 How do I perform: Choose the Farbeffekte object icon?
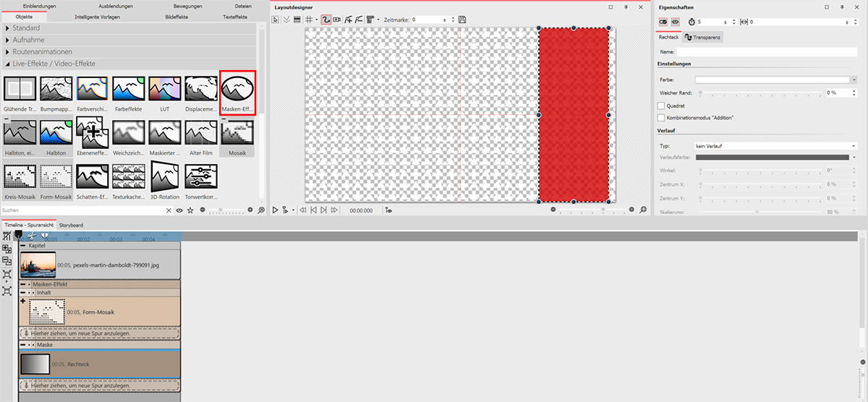(x=129, y=89)
